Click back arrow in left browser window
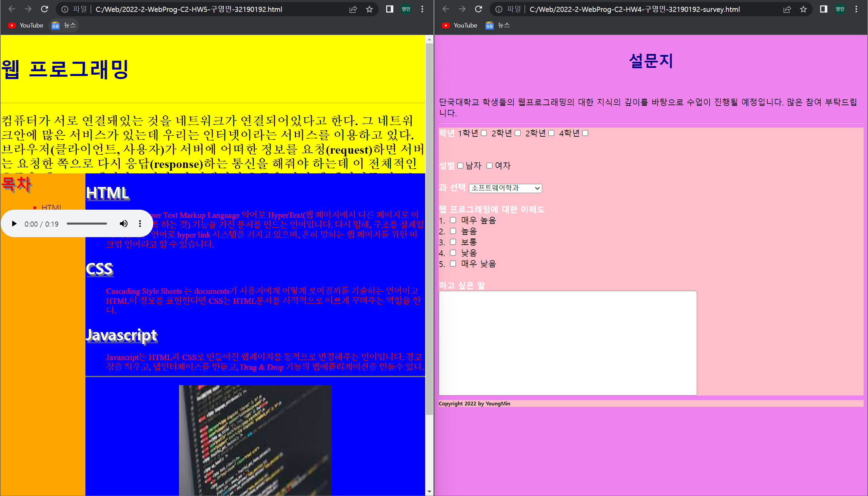This screenshot has width=868, height=496. pos(12,9)
